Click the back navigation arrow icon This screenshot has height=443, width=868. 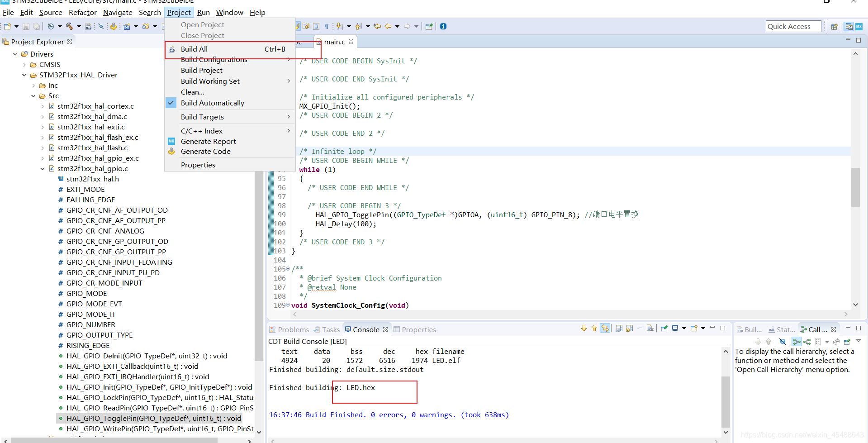(x=388, y=26)
